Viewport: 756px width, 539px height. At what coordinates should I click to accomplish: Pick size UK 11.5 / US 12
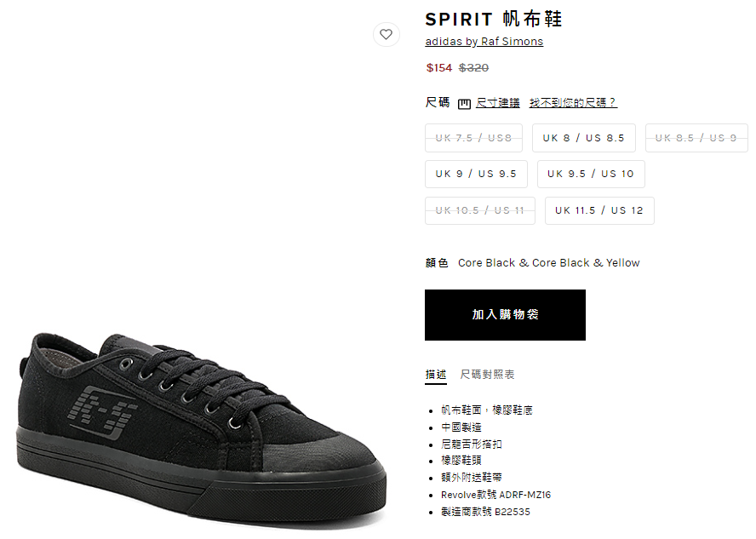[599, 210]
